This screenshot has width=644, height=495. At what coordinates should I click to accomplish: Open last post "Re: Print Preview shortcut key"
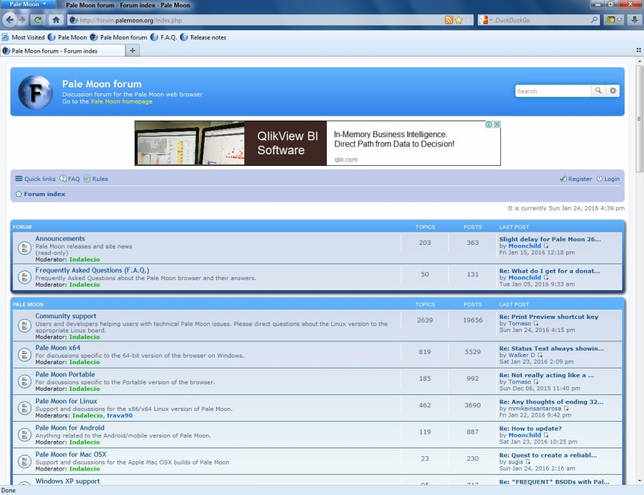coord(549,317)
